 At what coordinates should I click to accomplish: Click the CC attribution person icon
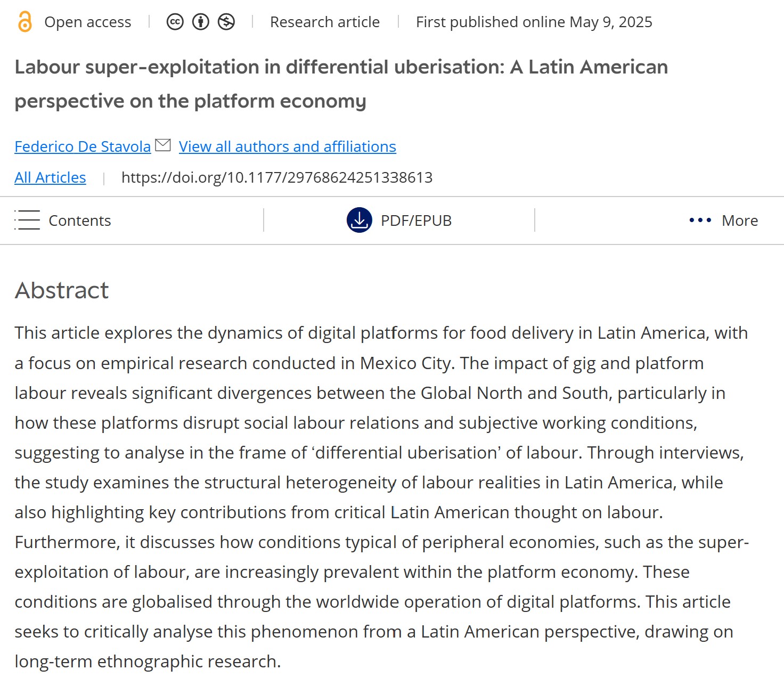click(x=201, y=22)
